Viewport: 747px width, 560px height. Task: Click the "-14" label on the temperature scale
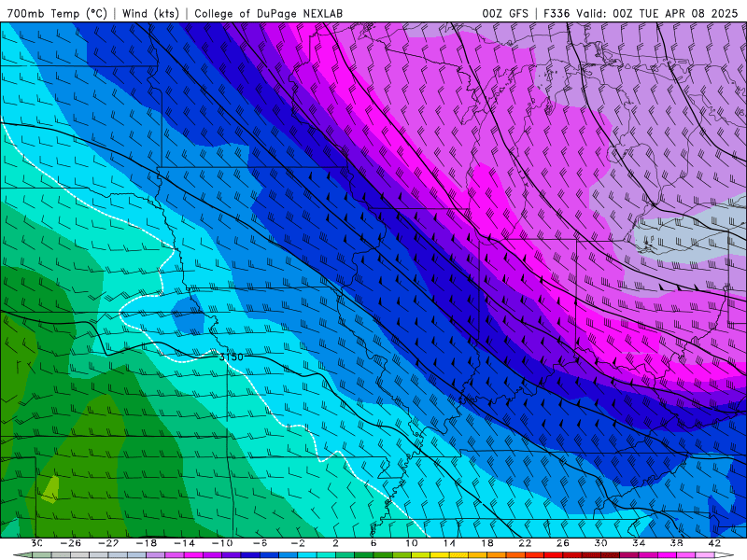(184, 543)
